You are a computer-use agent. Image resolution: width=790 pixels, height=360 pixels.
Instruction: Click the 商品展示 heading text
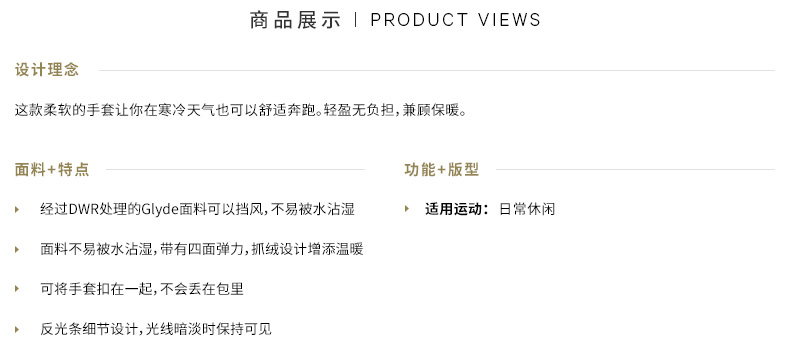point(296,20)
